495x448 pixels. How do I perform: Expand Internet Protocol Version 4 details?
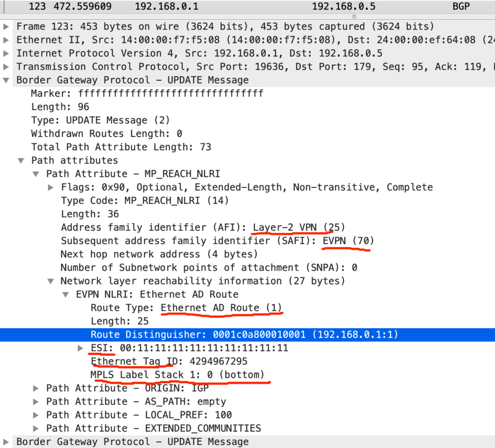click(x=6, y=53)
